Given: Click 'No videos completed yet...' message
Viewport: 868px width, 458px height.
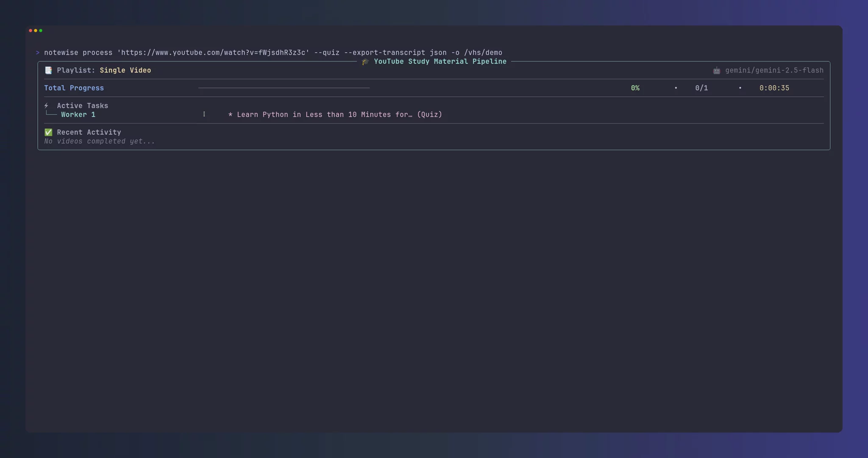Looking at the screenshot, I should click(x=100, y=141).
